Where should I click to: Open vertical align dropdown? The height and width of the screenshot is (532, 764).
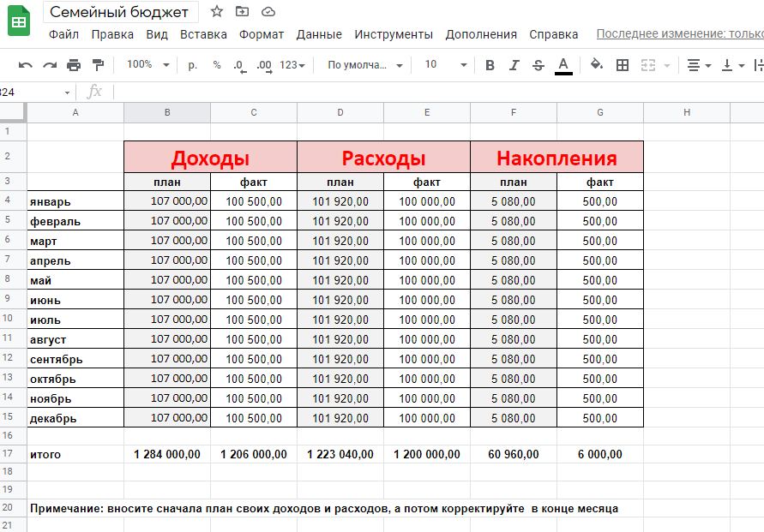tap(733, 65)
